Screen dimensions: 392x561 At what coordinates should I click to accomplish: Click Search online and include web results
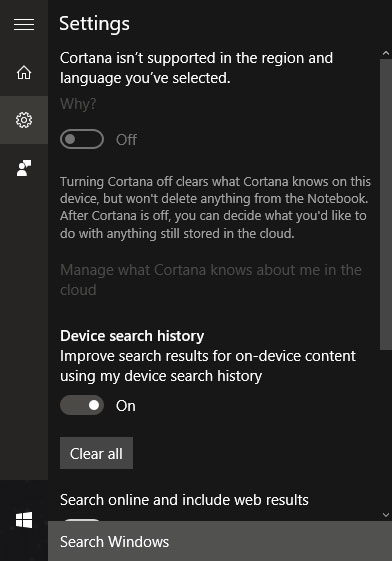pyautogui.click(x=184, y=500)
